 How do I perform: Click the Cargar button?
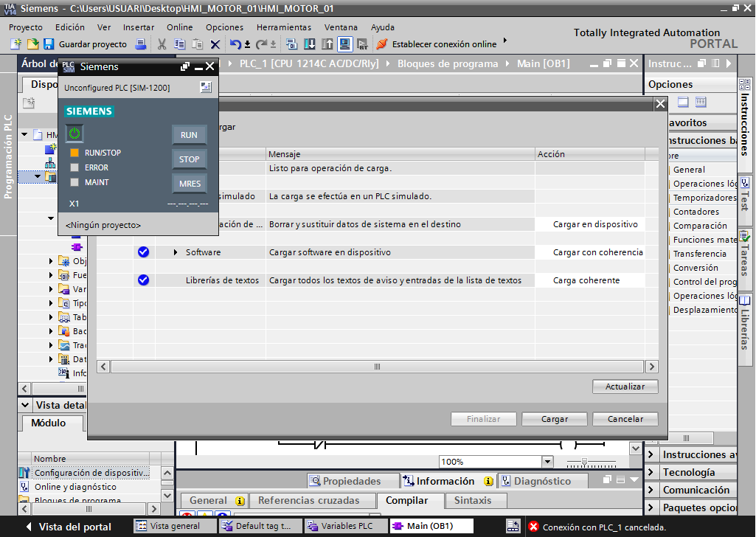(555, 419)
